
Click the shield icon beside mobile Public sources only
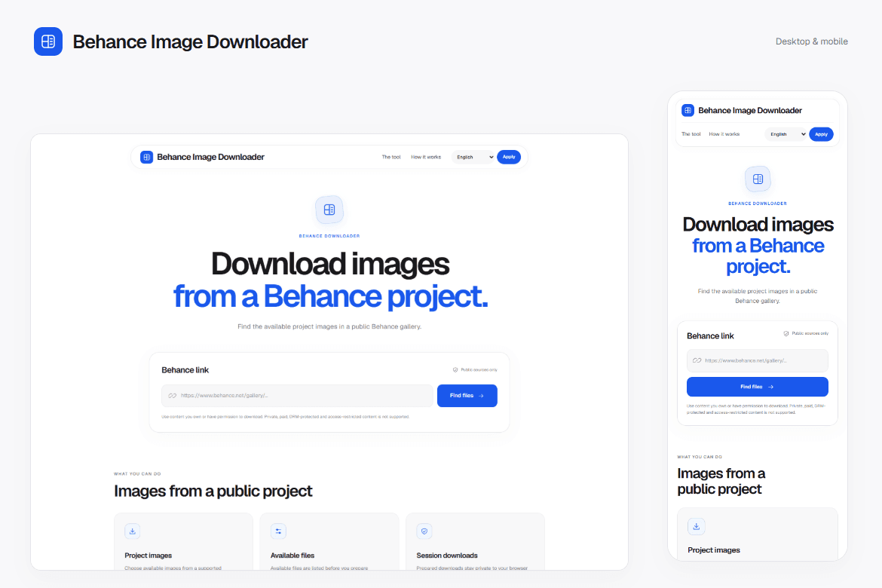pyautogui.click(x=786, y=334)
